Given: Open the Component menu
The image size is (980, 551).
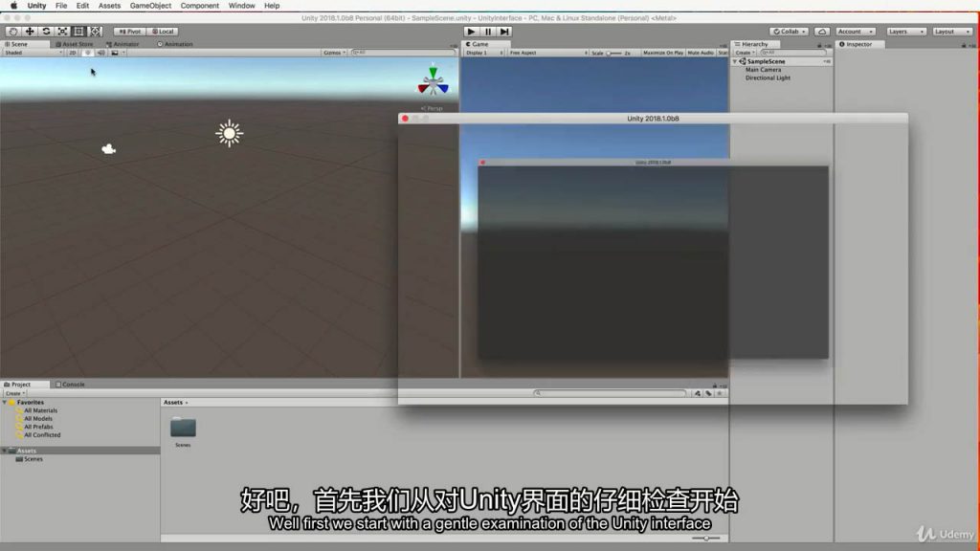Looking at the screenshot, I should [199, 6].
